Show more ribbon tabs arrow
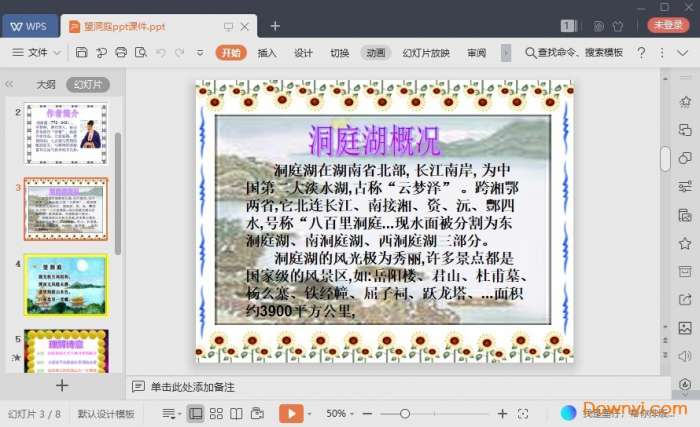This screenshot has height=427, width=700. [506, 53]
